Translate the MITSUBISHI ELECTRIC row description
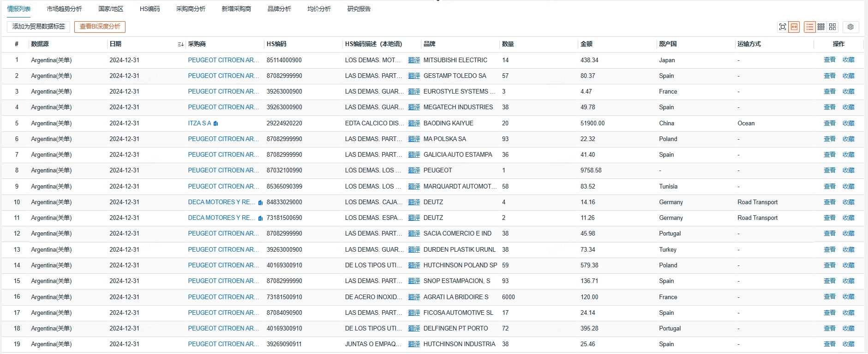 (x=414, y=60)
